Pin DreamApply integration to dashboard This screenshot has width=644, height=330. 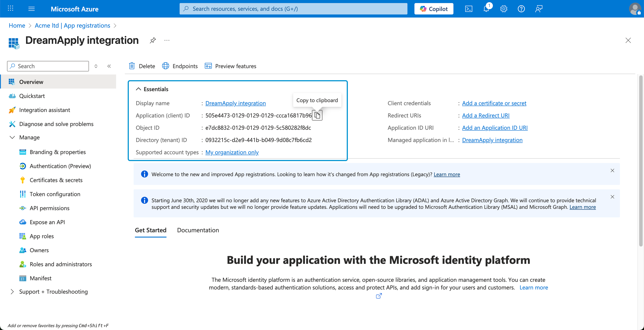coord(153,40)
